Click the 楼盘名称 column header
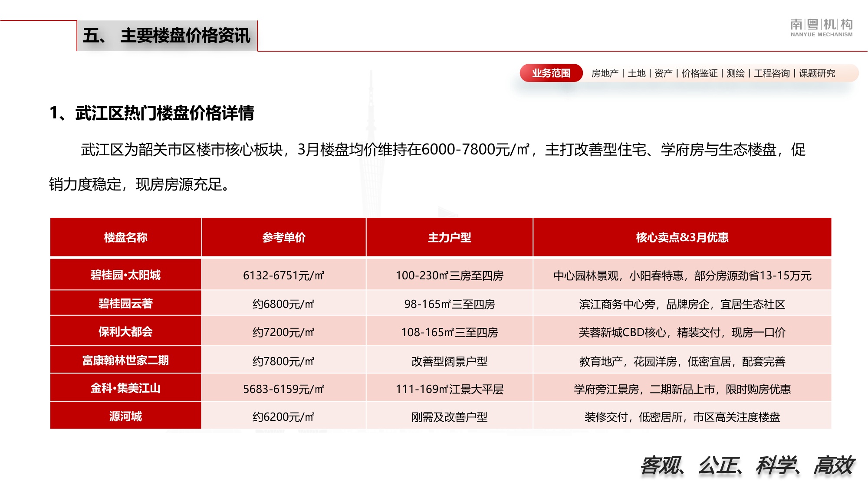This screenshot has height=488, width=868. (126, 237)
